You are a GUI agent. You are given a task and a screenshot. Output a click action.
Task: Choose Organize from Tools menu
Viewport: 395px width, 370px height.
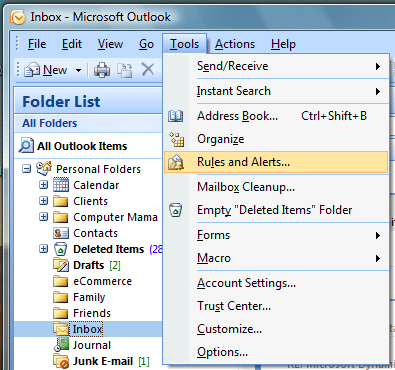(x=276, y=139)
